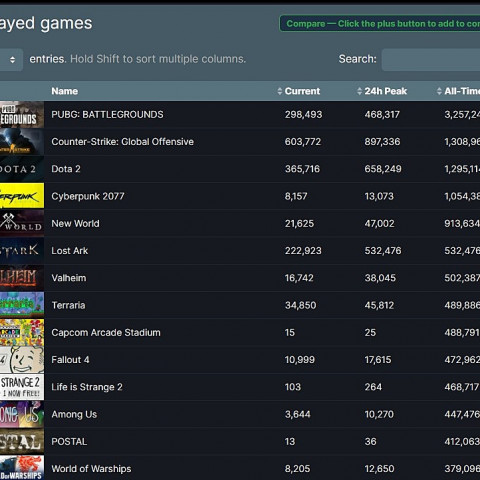The height and width of the screenshot is (480, 480).
Task: Open the Cyberpunk 2077 name link
Action: 88,196
